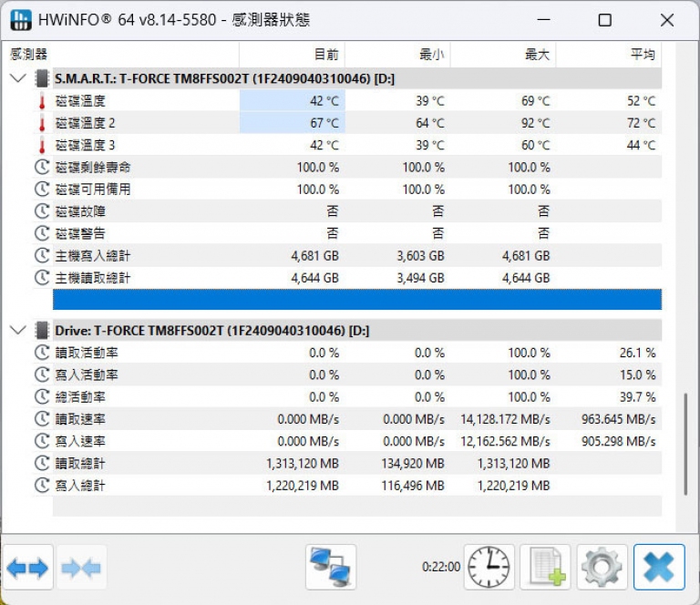Collapse the S.M.A.R.T. T-FORCE sensor group
The image size is (700, 605).
(18, 78)
